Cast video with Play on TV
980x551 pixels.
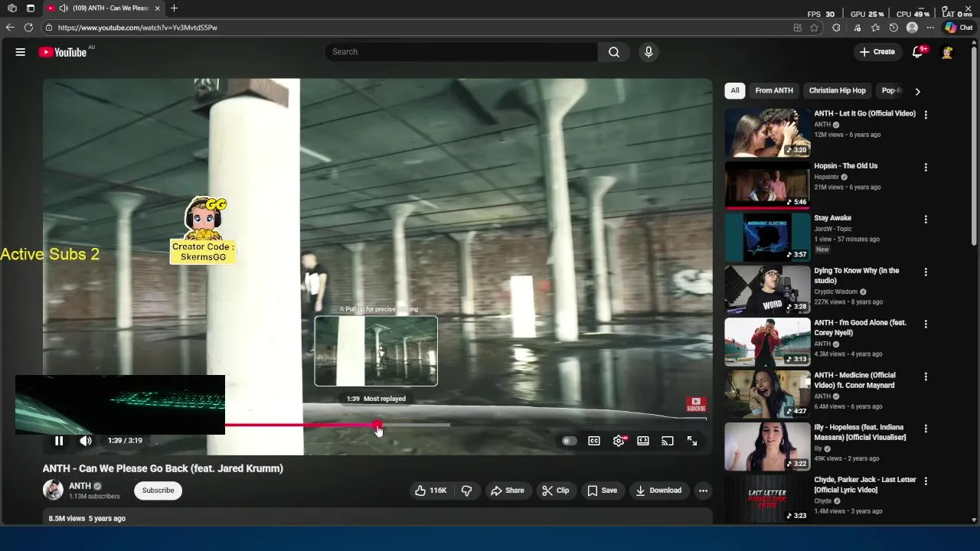668,441
